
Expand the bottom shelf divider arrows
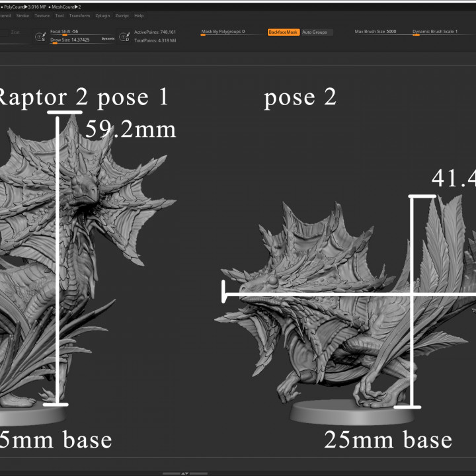click(x=185, y=473)
